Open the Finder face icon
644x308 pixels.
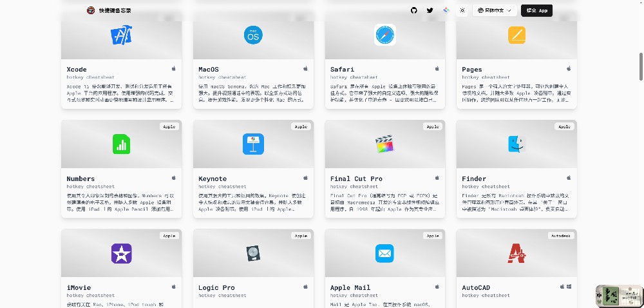pos(516,144)
